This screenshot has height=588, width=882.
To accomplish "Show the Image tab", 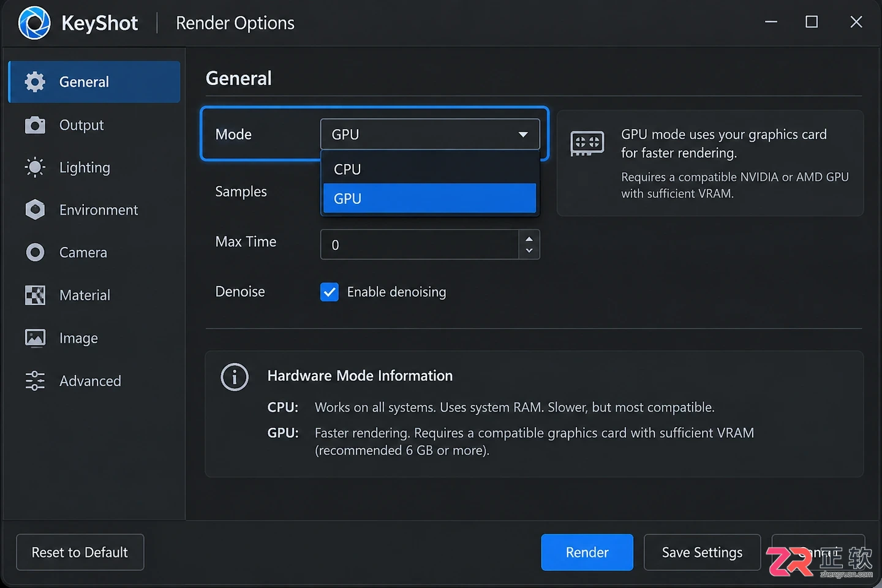I will point(94,337).
